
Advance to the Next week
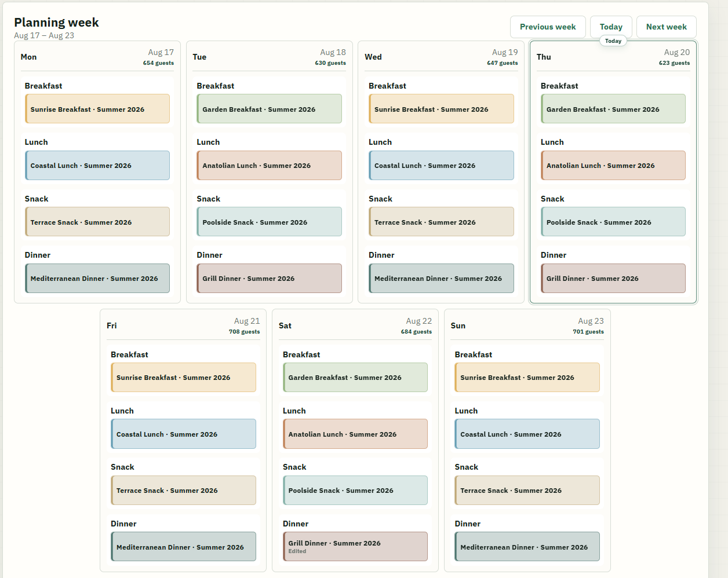pyautogui.click(x=667, y=27)
